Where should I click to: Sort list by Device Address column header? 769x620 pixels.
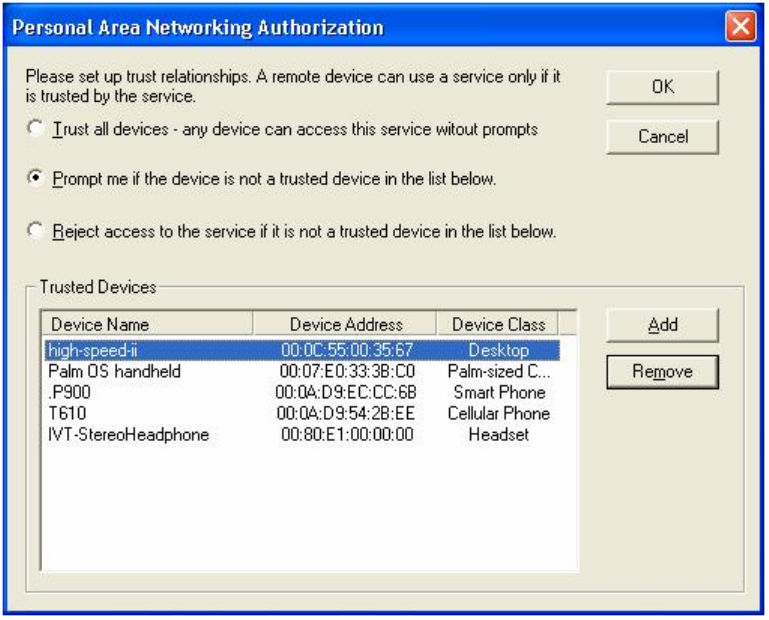click(x=346, y=324)
